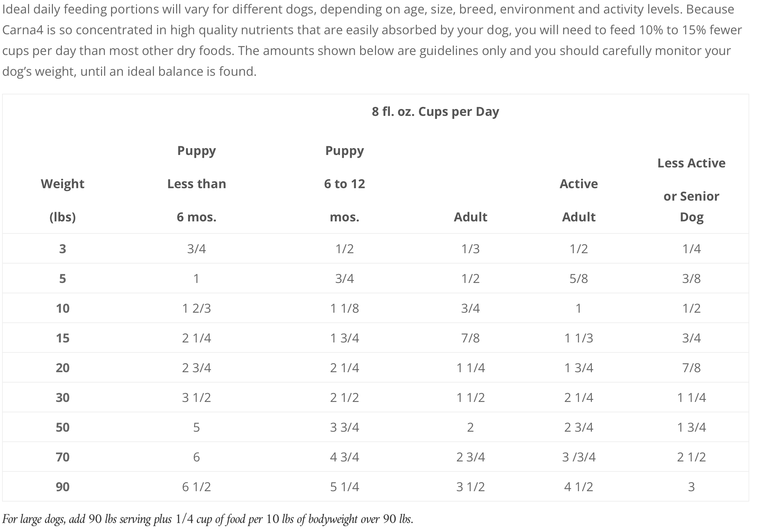Click the large dogs footnote below the table

click(208, 519)
